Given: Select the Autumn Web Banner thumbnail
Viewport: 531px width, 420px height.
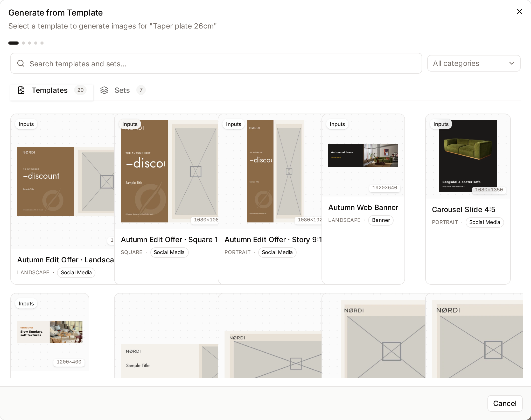Looking at the screenshot, I should [363, 155].
